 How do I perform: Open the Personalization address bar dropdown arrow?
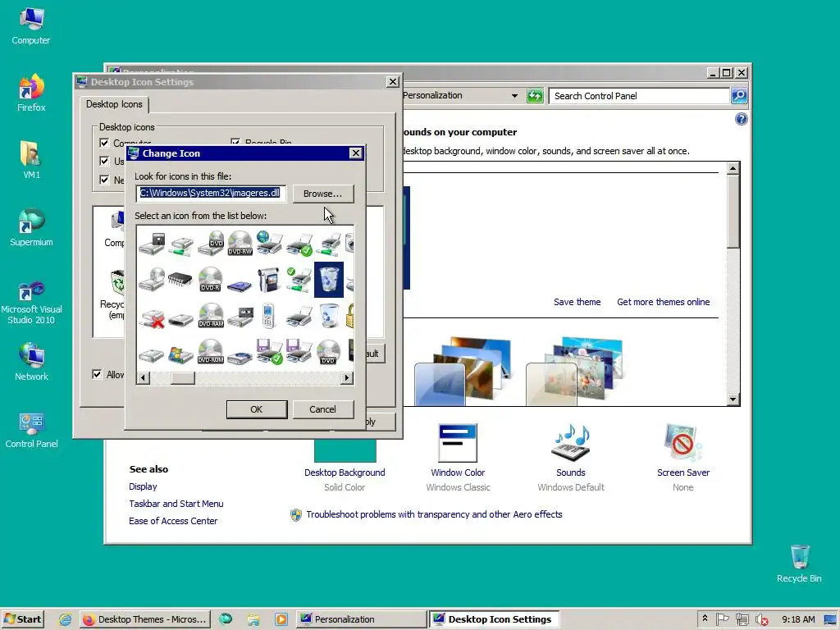click(514, 96)
